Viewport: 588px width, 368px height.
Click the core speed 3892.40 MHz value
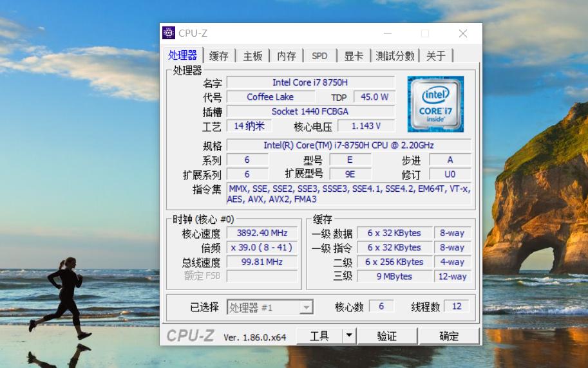pyautogui.click(x=262, y=233)
